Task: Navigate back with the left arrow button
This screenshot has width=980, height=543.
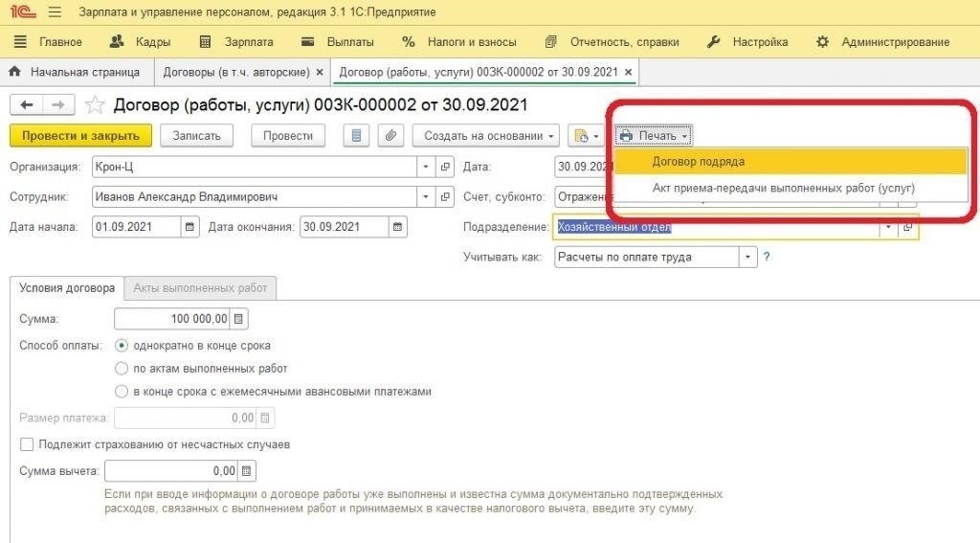Action: pos(26,104)
